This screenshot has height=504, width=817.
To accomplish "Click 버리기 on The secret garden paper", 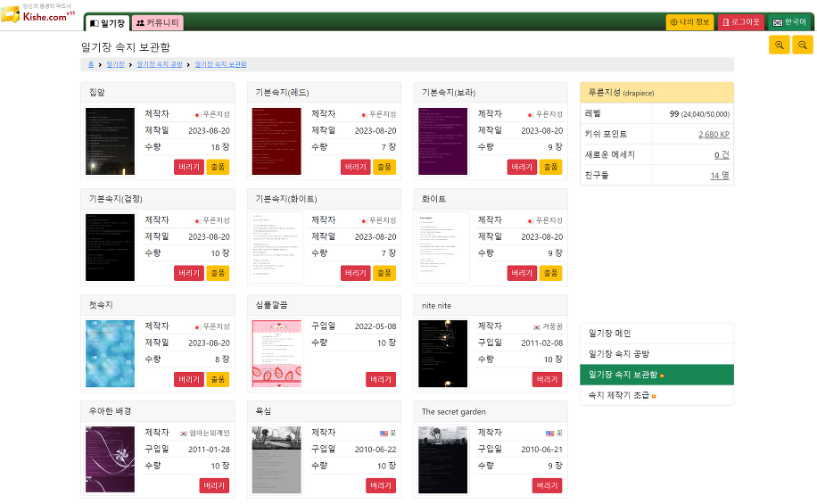I will tap(547, 485).
